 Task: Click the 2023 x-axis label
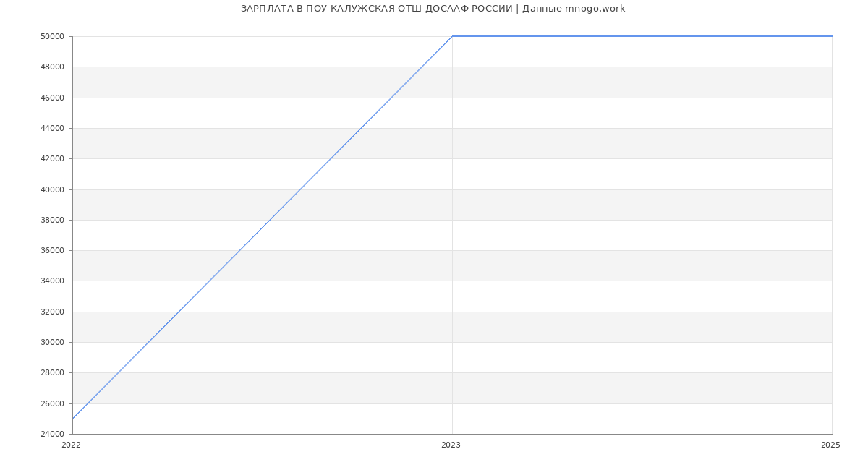pos(451,445)
